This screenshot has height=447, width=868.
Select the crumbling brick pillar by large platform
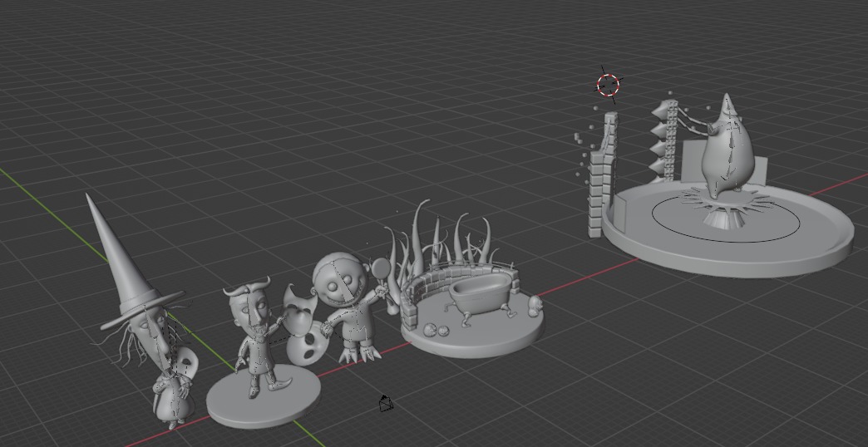click(602, 176)
